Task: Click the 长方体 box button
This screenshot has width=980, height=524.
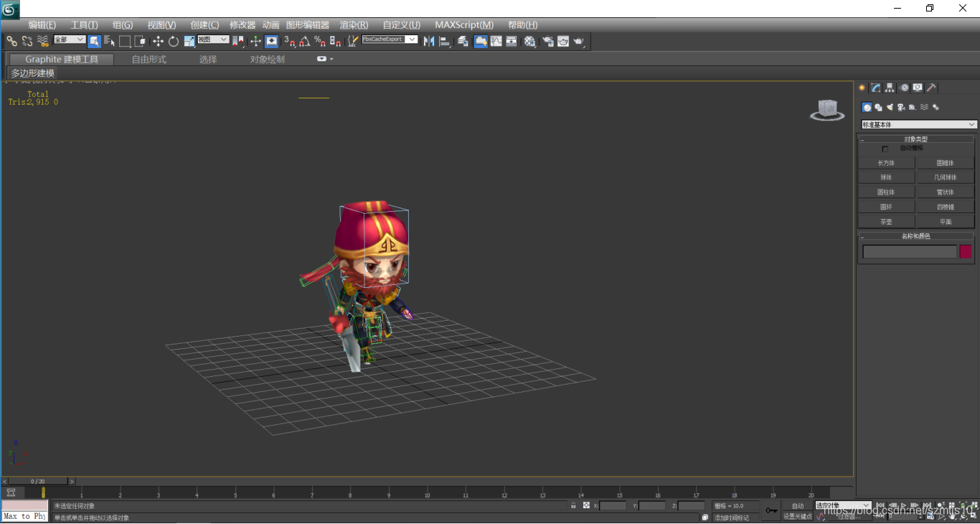Action: tap(886, 163)
